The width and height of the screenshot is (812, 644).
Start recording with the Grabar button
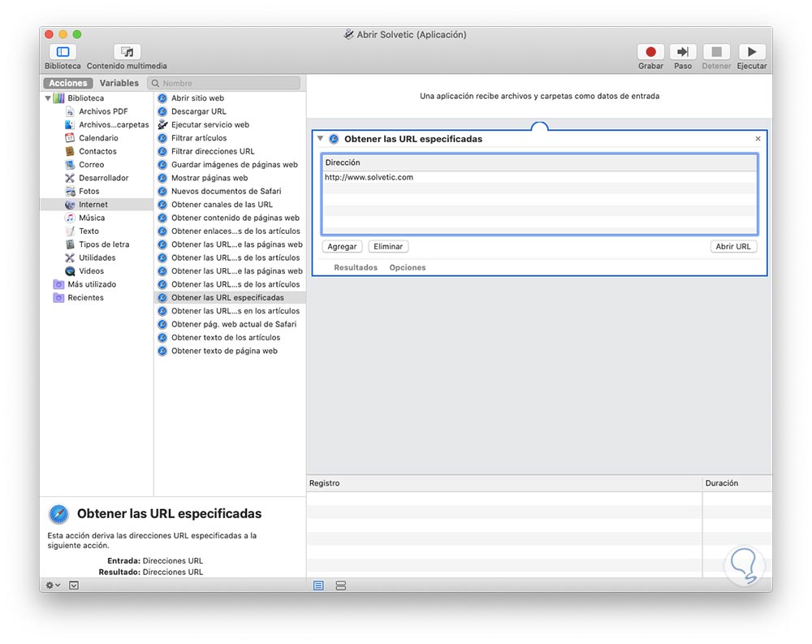(x=650, y=52)
